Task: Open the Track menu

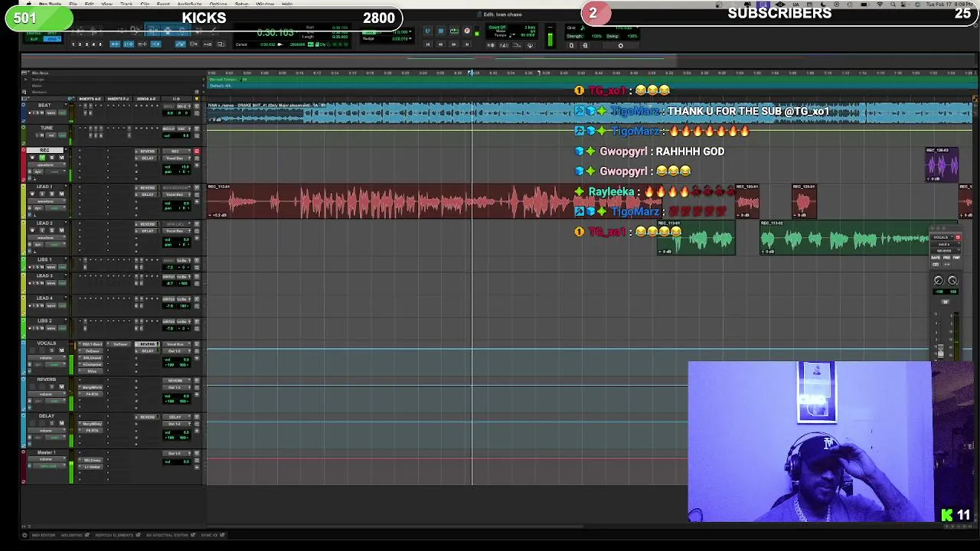Action: (x=125, y=4)
